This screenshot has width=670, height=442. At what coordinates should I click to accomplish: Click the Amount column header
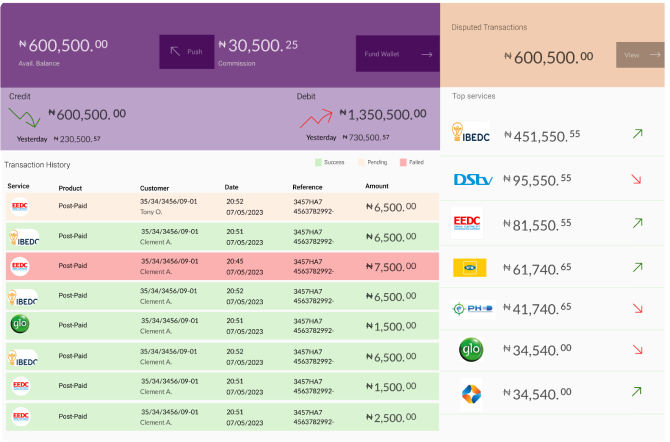point(377,187)
